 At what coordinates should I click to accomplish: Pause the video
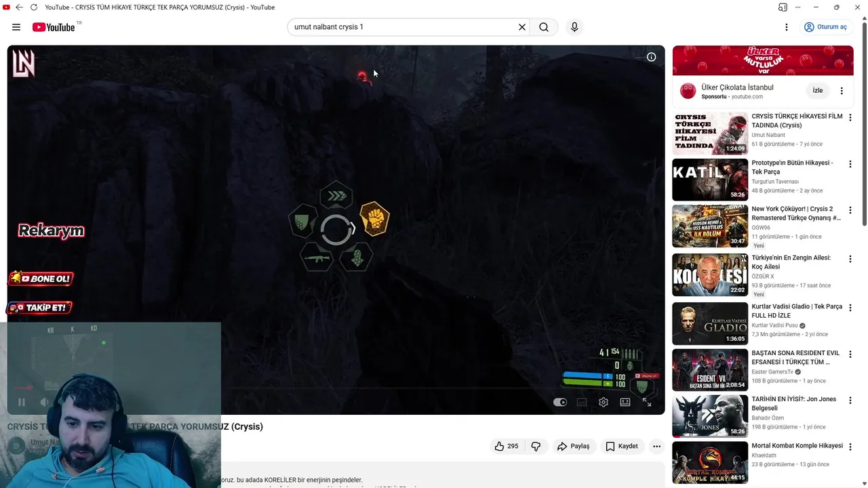click(x=22, y=402)
